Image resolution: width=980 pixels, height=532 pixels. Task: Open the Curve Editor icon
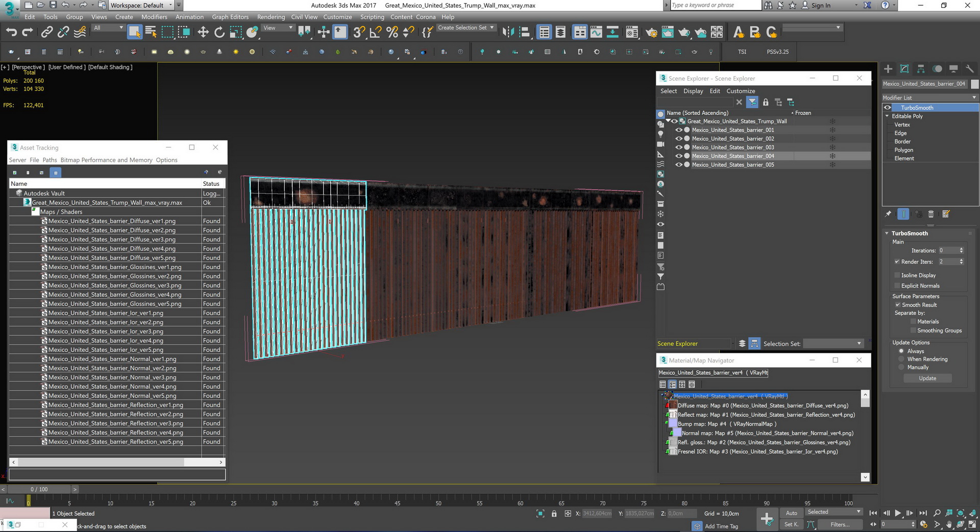[x=596, y=32]
